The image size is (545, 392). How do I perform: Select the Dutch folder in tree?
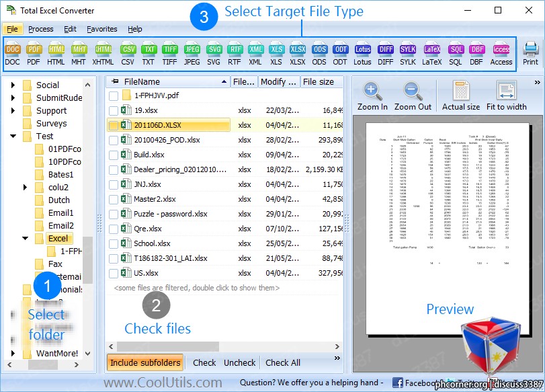click(x=58, y=200)
